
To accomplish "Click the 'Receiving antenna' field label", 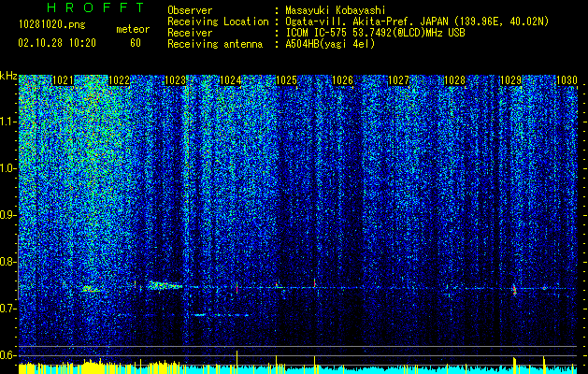I will point(215,44).
